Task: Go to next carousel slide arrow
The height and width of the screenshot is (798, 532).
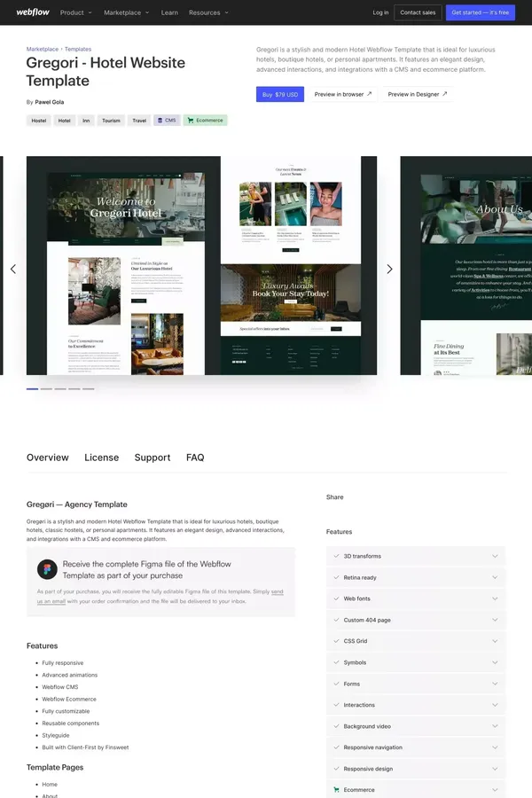Action: 389,270
